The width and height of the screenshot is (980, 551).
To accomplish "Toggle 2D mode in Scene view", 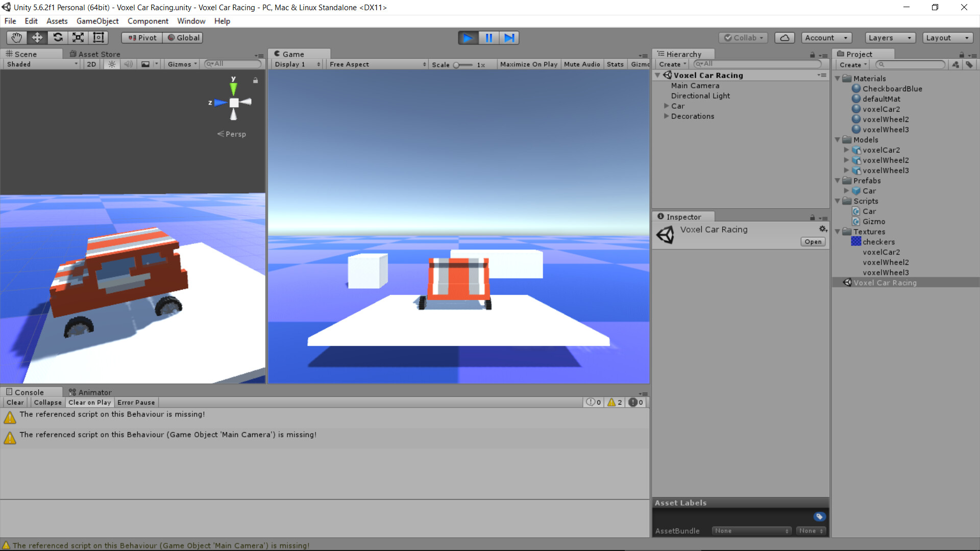I will point(91,64).
